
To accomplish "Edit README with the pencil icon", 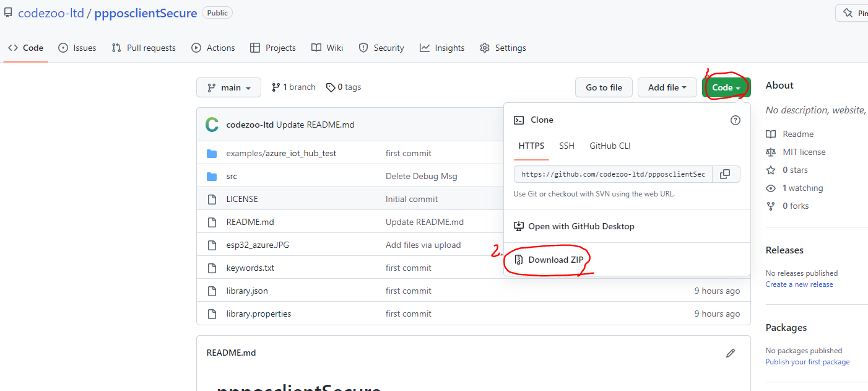I will (x=731, y=353).
